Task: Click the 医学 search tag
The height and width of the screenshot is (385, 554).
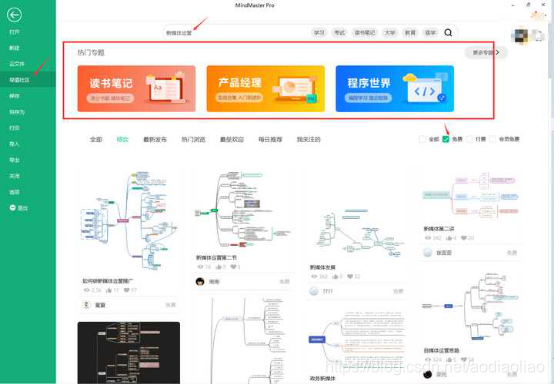Action: 430,32
